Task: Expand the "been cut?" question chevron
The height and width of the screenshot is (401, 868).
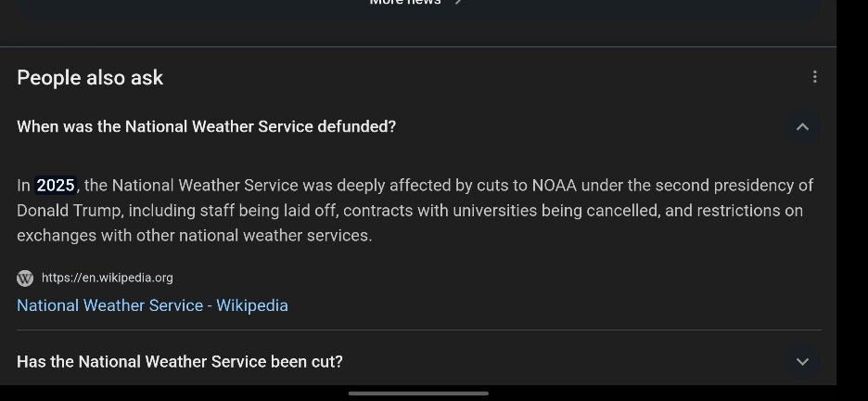Action: coord(802,362)
